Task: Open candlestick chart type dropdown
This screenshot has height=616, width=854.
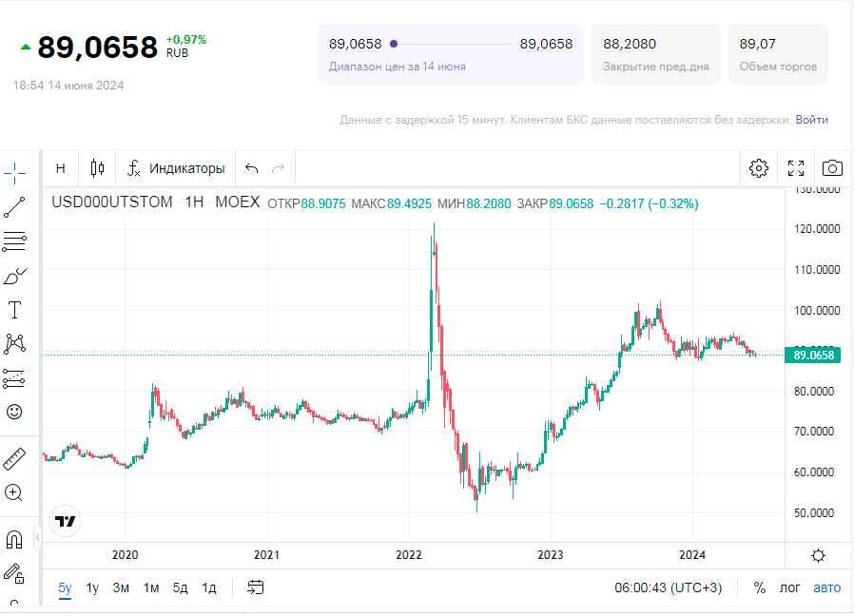Action: click(x=97, y=168)
